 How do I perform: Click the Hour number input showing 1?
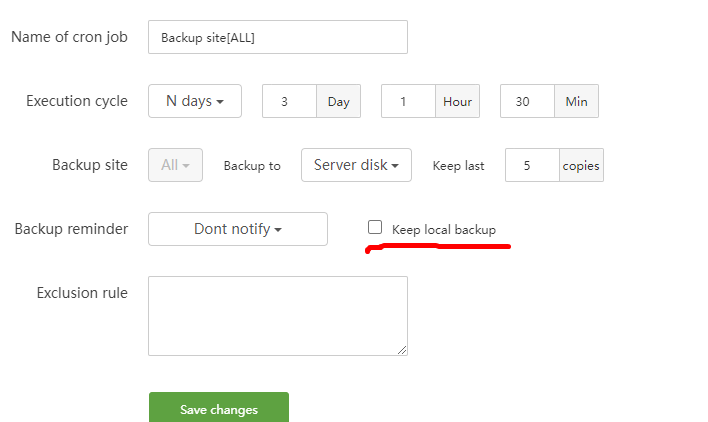[408, 101]
